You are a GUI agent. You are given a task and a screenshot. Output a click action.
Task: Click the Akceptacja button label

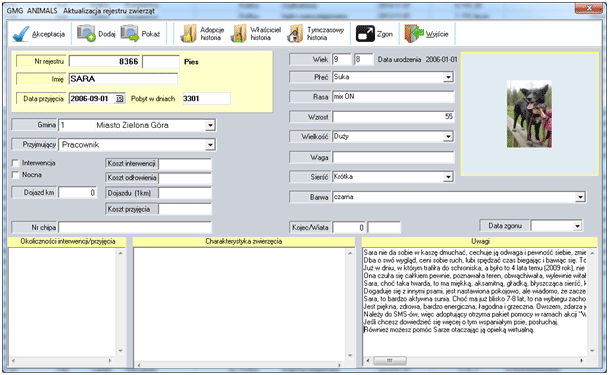coord(48,34)
